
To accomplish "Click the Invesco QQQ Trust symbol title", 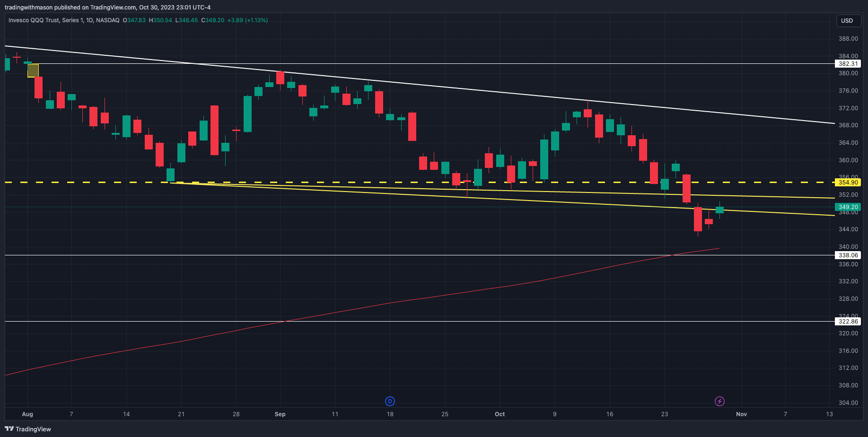I will [x=64, y=20].
